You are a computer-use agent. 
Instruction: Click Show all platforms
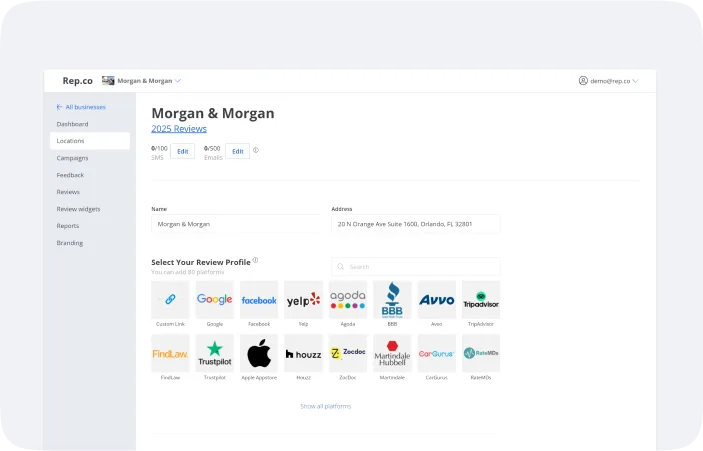point(325,406)
